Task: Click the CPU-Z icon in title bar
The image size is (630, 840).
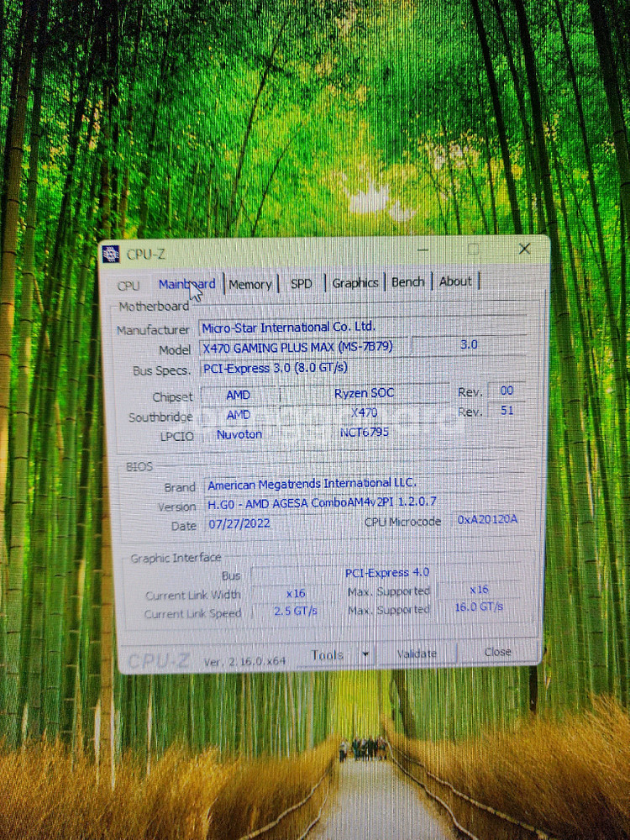Action: click(111, 254)
